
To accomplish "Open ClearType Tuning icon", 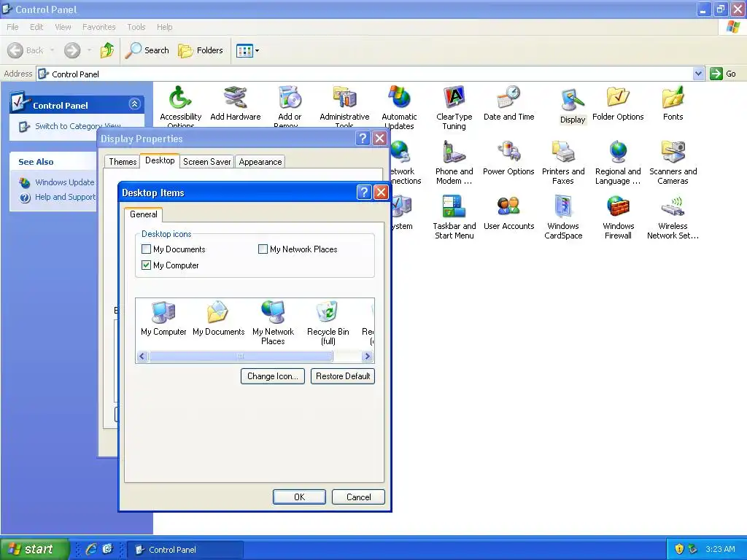I will pyautogui.click(x=454, y=108).
